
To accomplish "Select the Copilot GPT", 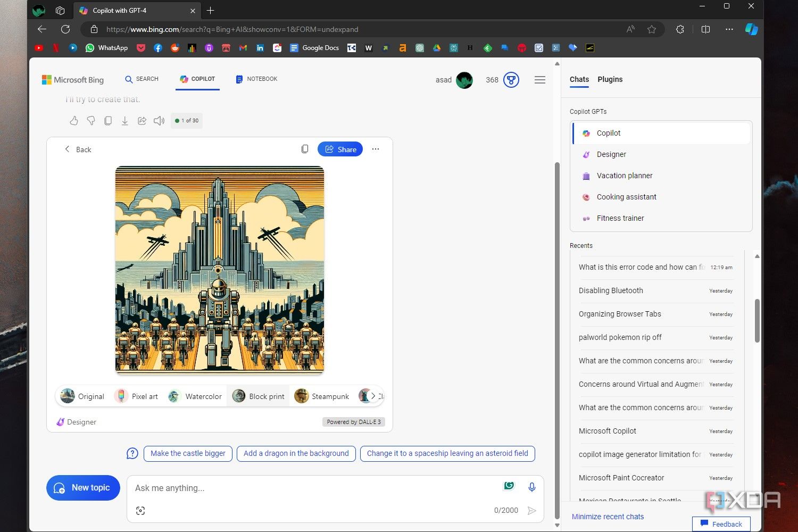I will [661, 133].
